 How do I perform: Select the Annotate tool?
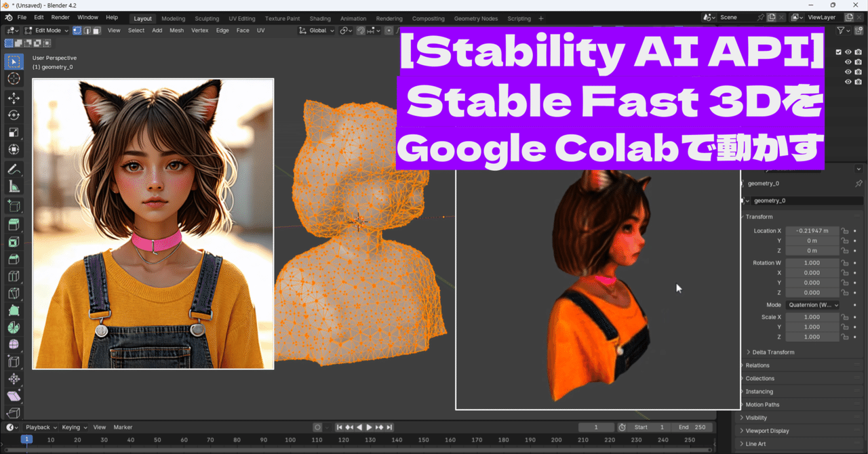(14, 169)
